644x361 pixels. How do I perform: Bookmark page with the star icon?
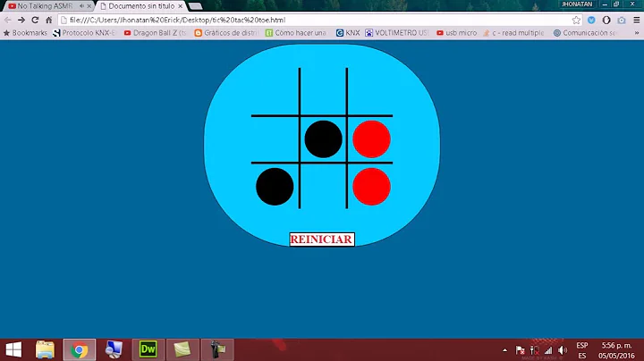pyautogui.click(x=576, y=20)
